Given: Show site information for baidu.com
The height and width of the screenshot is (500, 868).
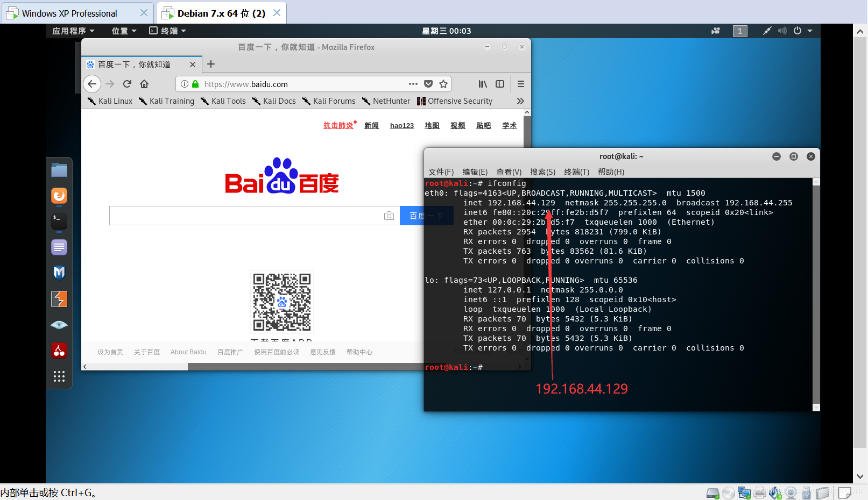Looking at the screenshot, I should point(185,84).
